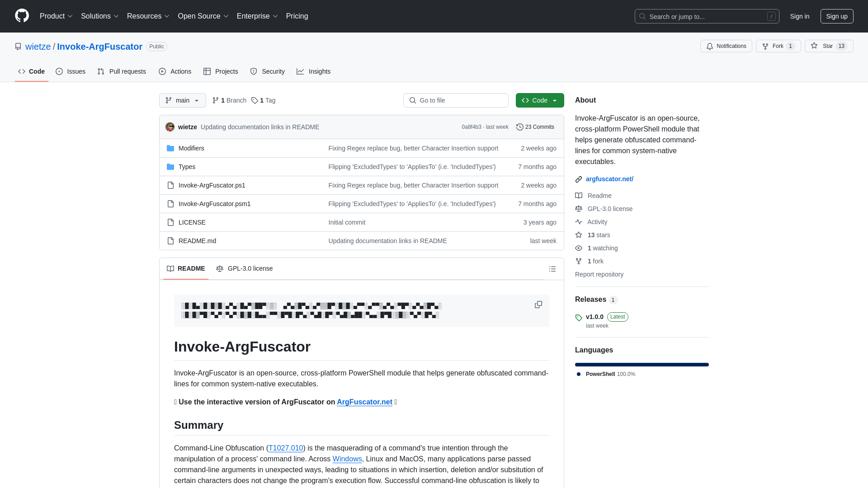Open the wietze owner link

pos(38,47)
